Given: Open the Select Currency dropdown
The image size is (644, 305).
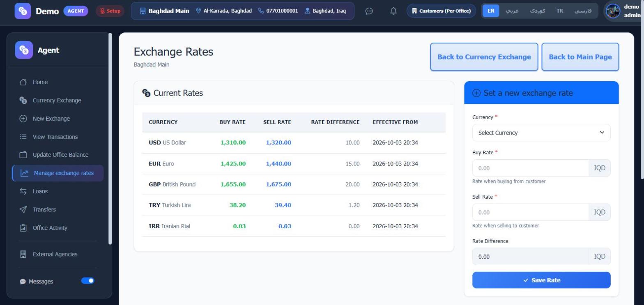Looking at the screenshot, I should 541,133.
